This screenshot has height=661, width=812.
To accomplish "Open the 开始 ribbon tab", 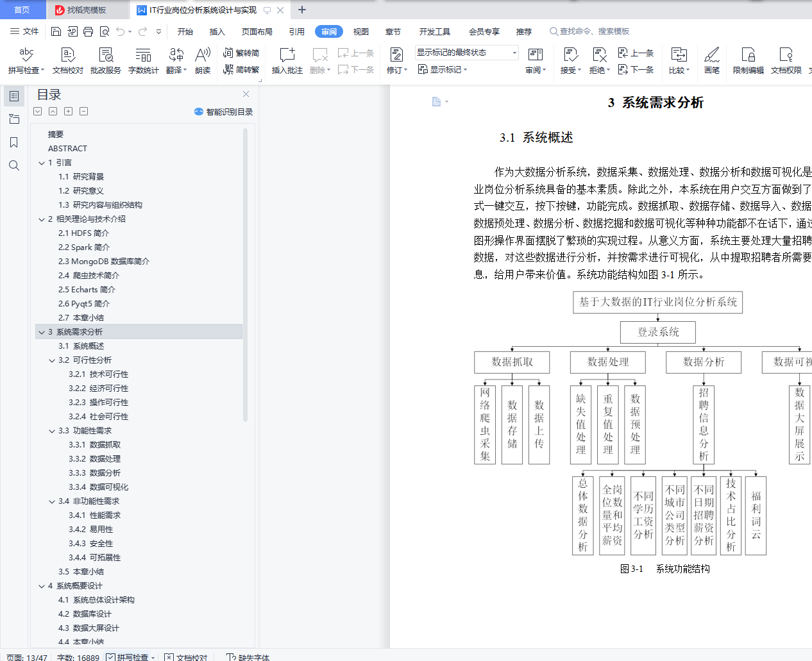I will pyautogui.click(x=185, y=31).
